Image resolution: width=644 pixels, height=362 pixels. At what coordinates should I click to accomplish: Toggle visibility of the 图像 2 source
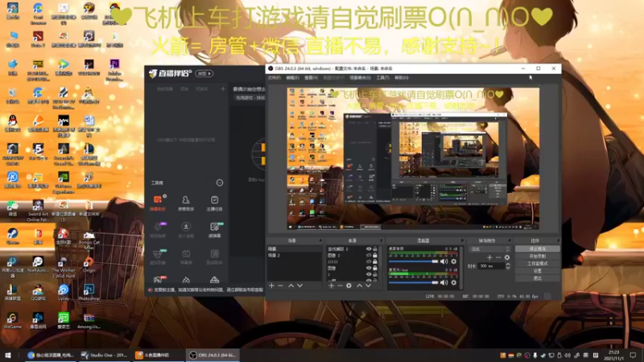(x=369, y=255)
